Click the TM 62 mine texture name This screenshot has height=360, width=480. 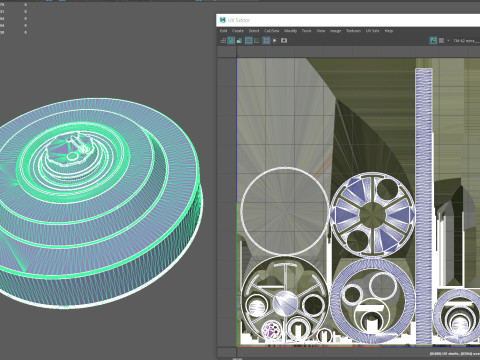coord(466,41)
